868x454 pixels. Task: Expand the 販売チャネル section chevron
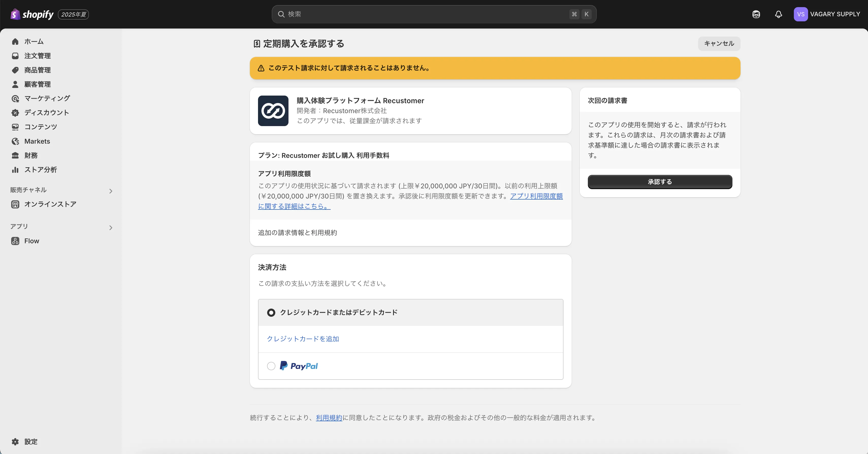point(110,191)
